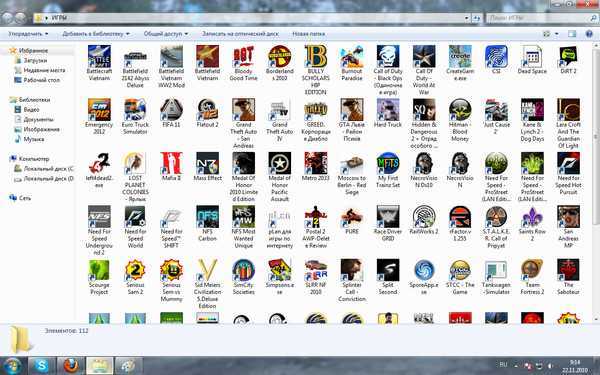Open the Burnout Paradise game shortcut
The image size is (600, 375).
pos(352,57)
